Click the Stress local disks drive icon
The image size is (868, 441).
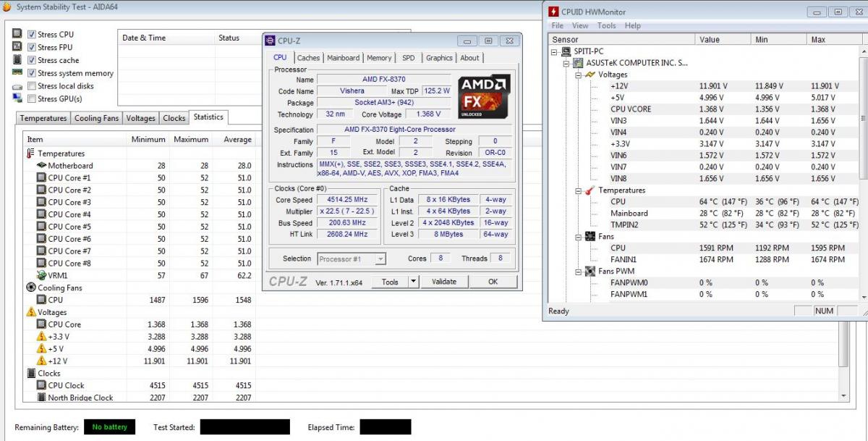(17, 86)
